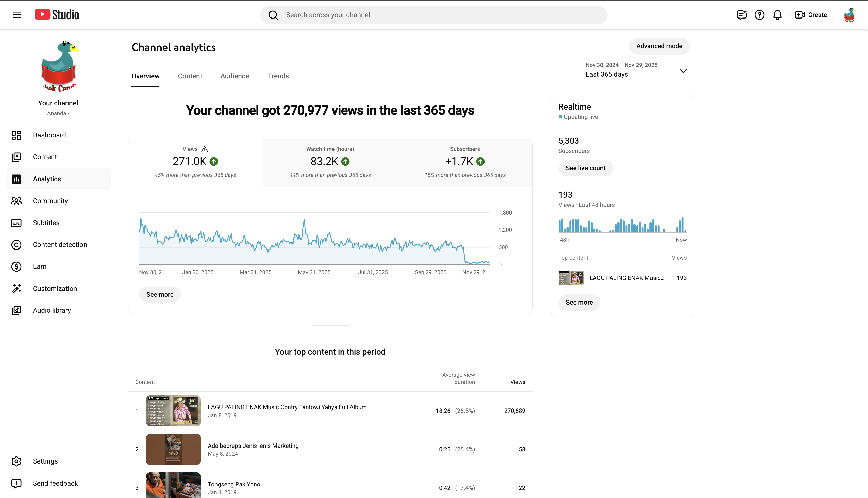This screenshot has height=498, width=868.
Task: Click See live count button
Action: (x=586, y=168)
